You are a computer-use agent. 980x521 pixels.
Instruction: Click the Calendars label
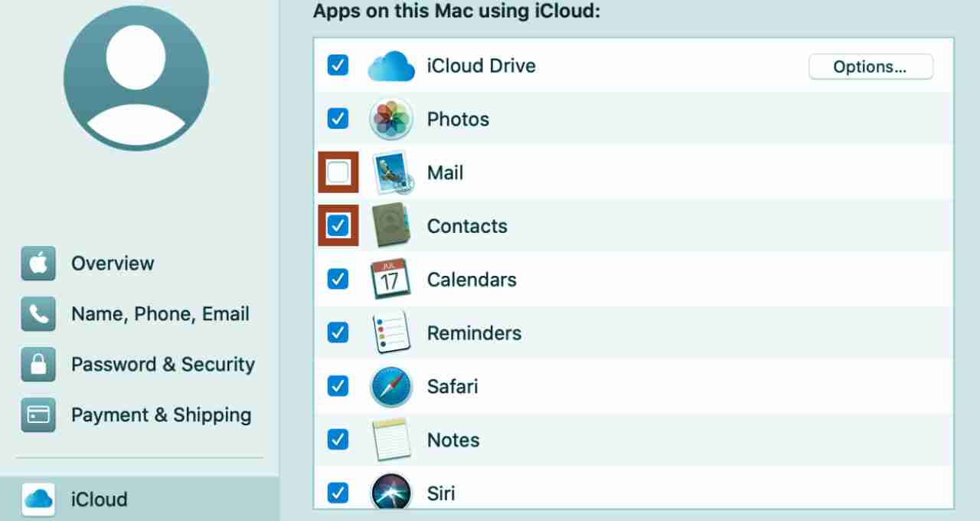point(472,279)
